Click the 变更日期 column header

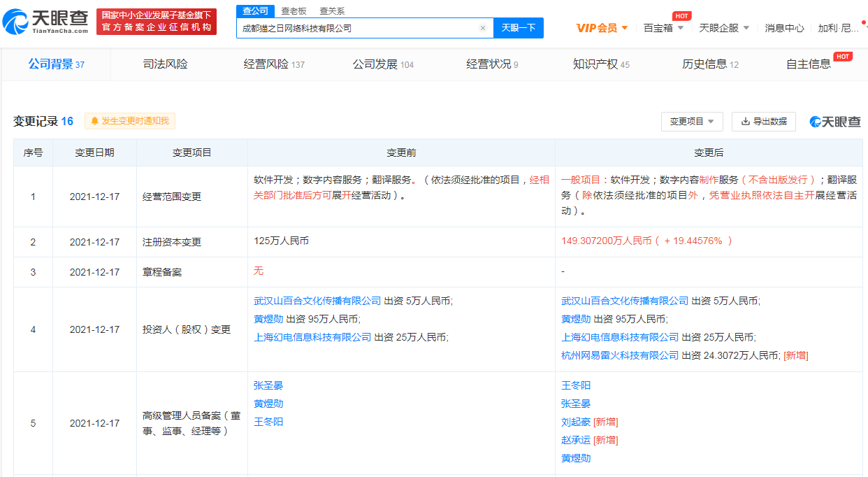coord(94,152)
